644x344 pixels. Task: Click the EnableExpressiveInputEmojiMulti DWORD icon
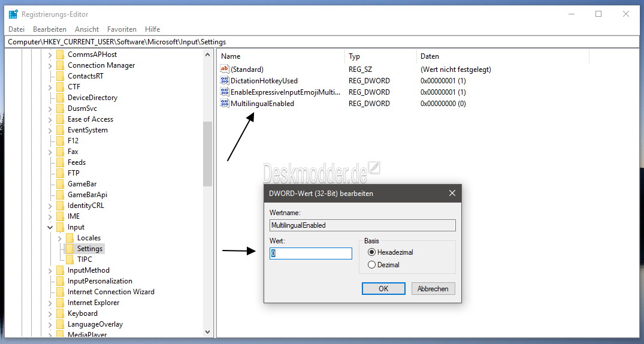224,92
